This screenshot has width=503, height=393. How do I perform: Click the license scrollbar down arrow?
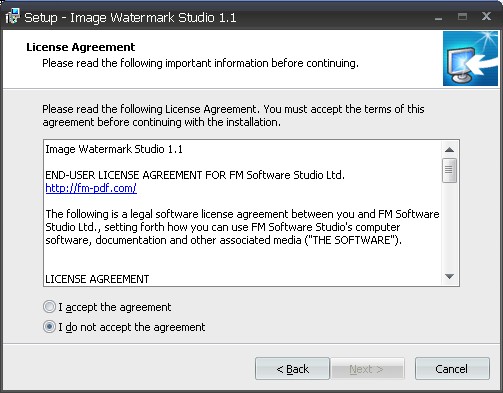pyautogui.click(x=449, y=276)
